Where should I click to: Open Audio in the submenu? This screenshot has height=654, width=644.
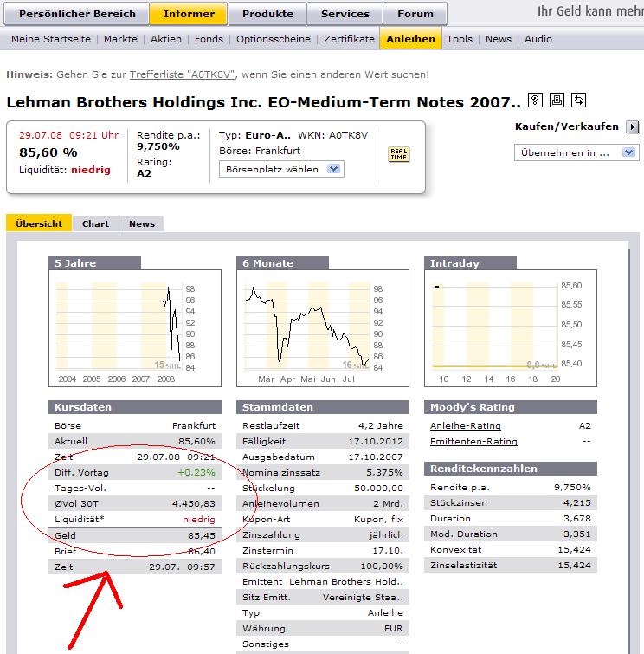[538, 39]
